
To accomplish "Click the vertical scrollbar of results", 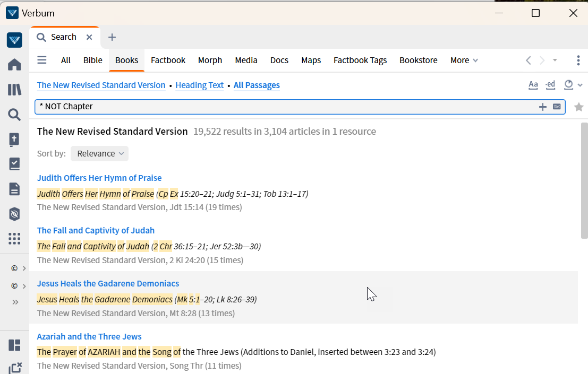I will (584, 180).
